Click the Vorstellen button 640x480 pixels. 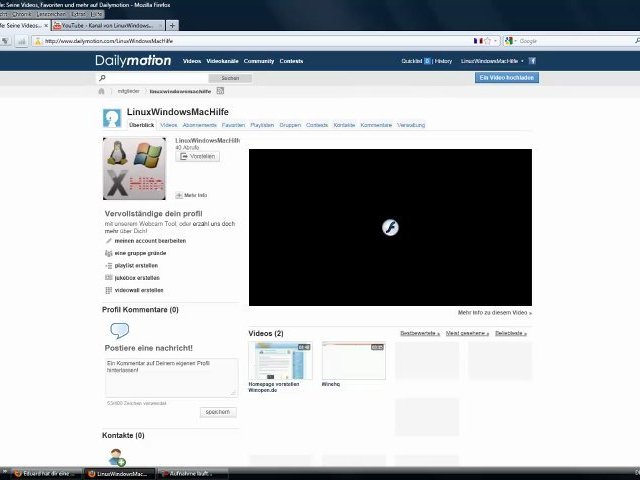pyautogui.click(x=198, y=156)
